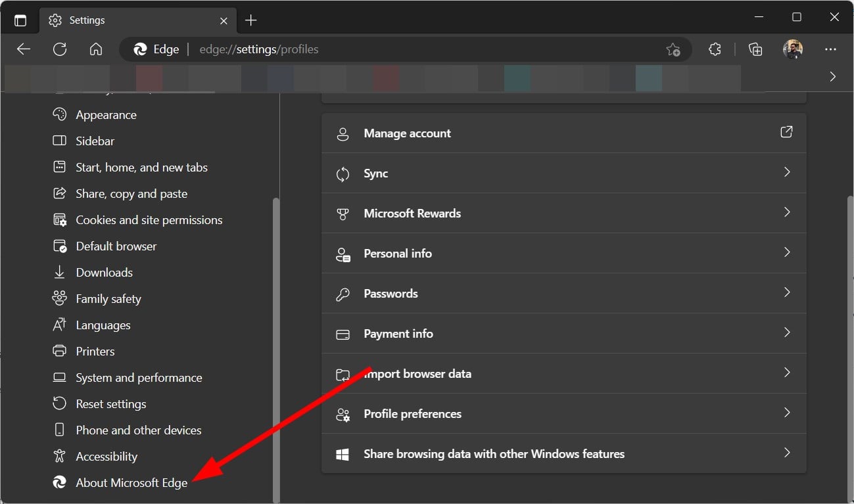Click the Payment info card icon
Image resolution: width=854 pixels, height=504 pixels.
click(x=343, y=334)
